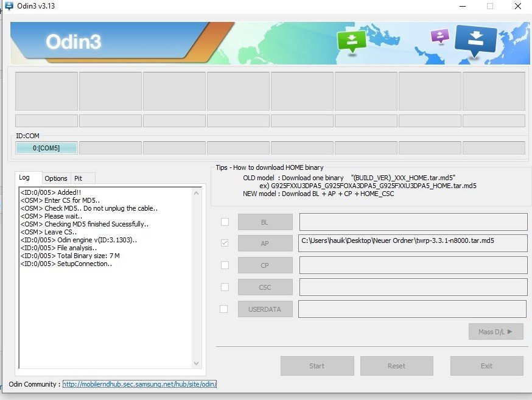Click the Exit button

click(x=486, y=366)
